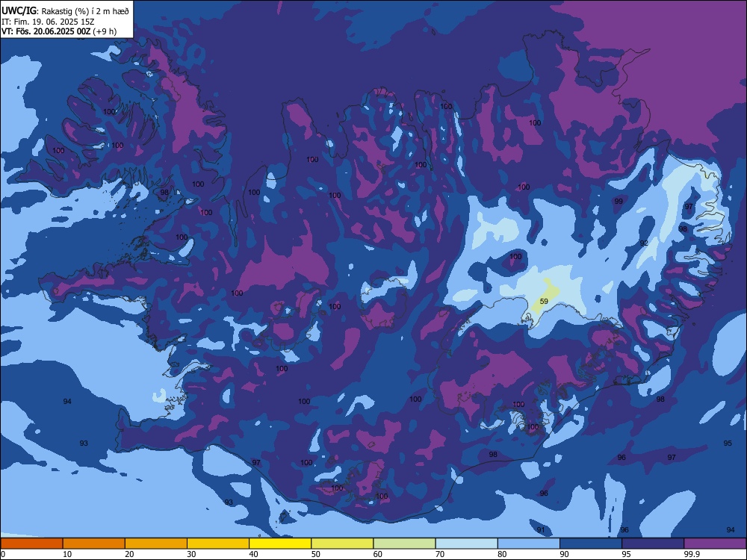
Task: Click the dark orange 0–10 legend swatch
Action: [31, 544]
